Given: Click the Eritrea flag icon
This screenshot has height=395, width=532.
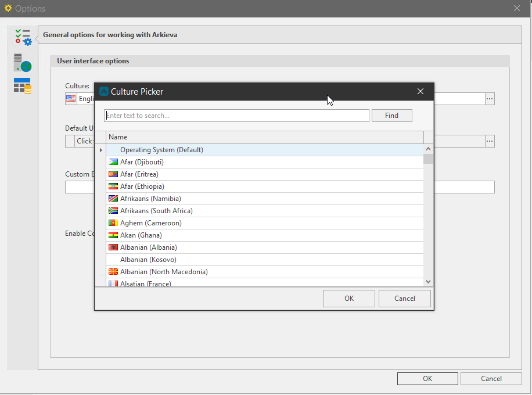Looking at the screenshot, I should [113, 174].
